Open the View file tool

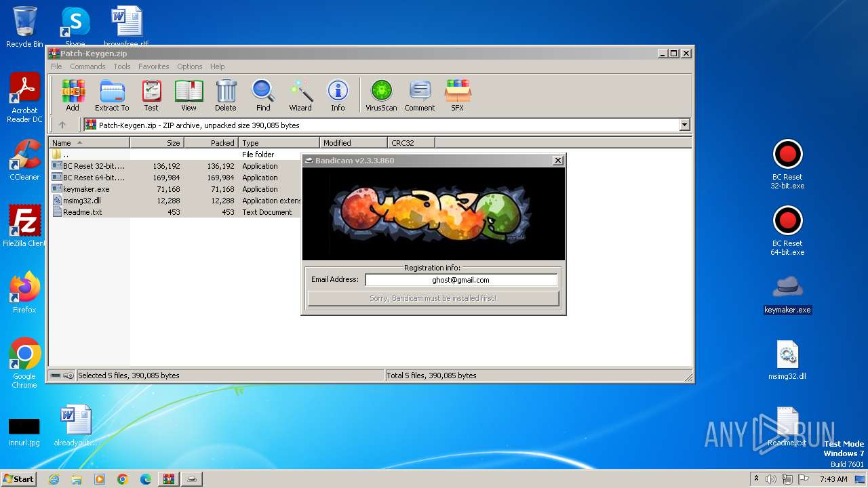click(189, 95)
